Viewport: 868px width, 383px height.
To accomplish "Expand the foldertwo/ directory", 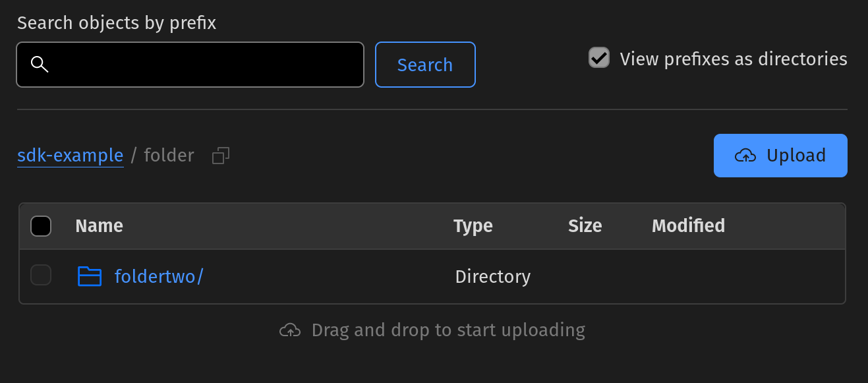I will point(159,276).
